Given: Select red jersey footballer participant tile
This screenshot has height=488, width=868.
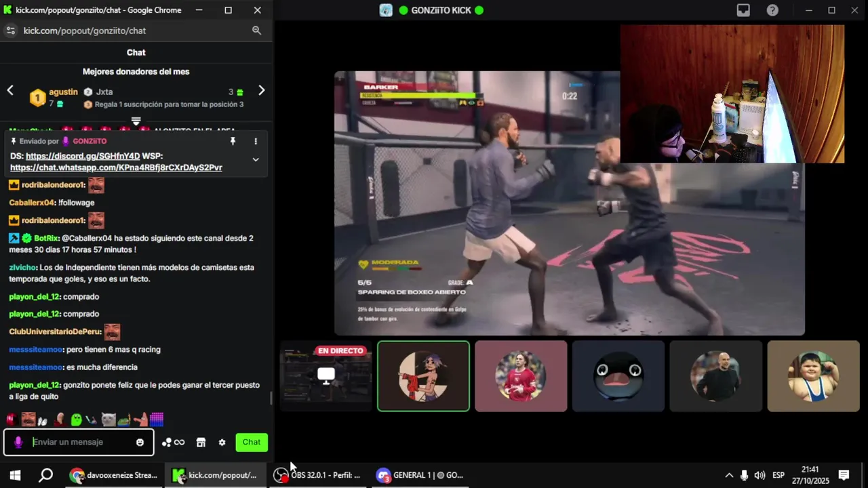Looking at the screenshot, I should pos(521,376).
